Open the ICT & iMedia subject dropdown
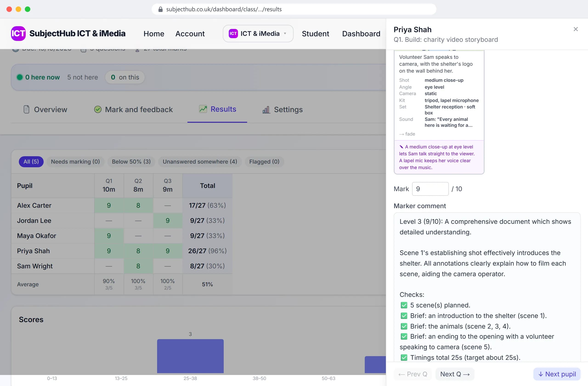 pyautogui.click(x=258, y=33)
